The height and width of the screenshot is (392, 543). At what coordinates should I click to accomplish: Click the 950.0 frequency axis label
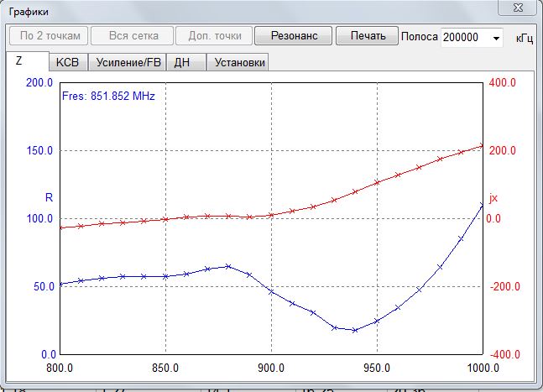click(377, 368)
